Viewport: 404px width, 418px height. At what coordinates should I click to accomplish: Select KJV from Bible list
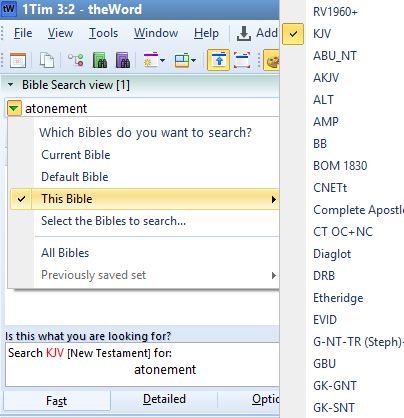[x=322, y=34]
